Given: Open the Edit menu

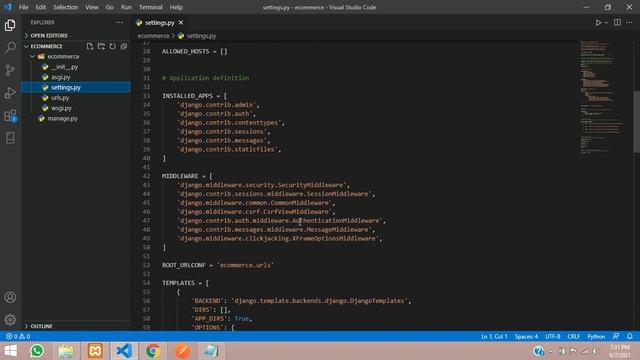Looking at the screenshot, I should tap(40, 7).
